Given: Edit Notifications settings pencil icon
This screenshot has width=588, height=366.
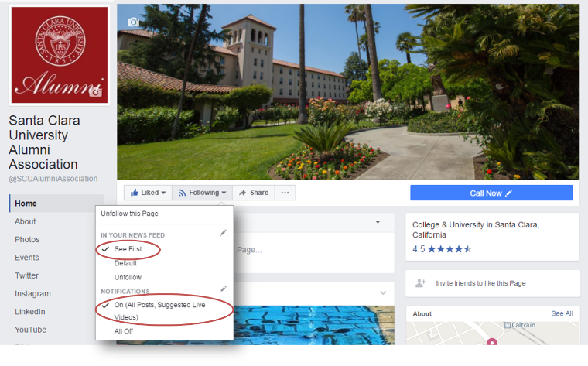Looking at the screenshot, I should tap(223, 289).
